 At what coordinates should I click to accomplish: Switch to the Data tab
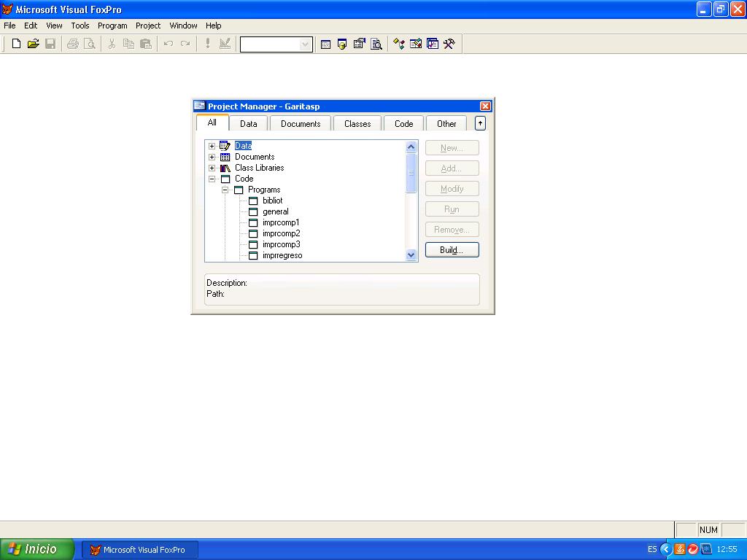249,124
